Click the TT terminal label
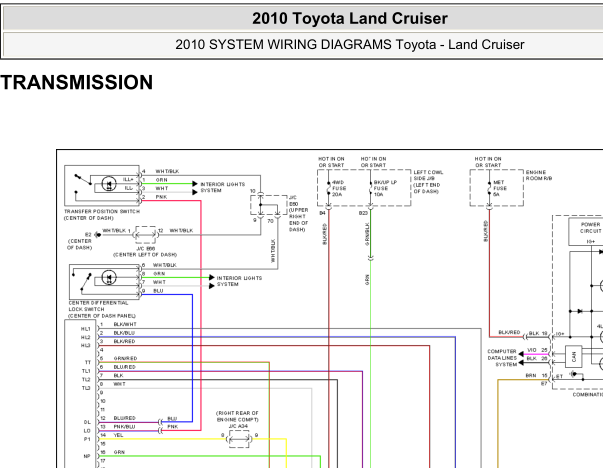Viewport: 603px width, 468px height. [88, 363]
